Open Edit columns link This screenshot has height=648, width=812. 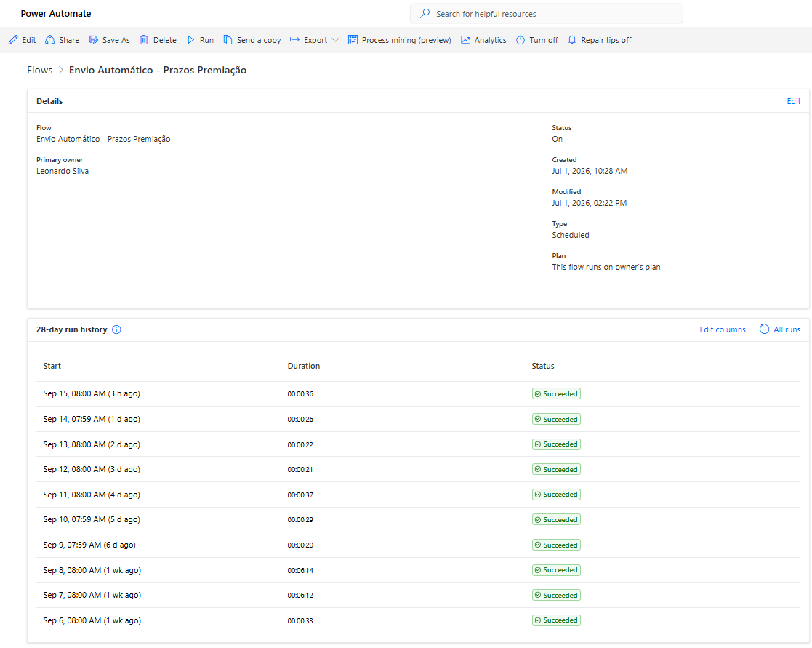pos(723,329)
